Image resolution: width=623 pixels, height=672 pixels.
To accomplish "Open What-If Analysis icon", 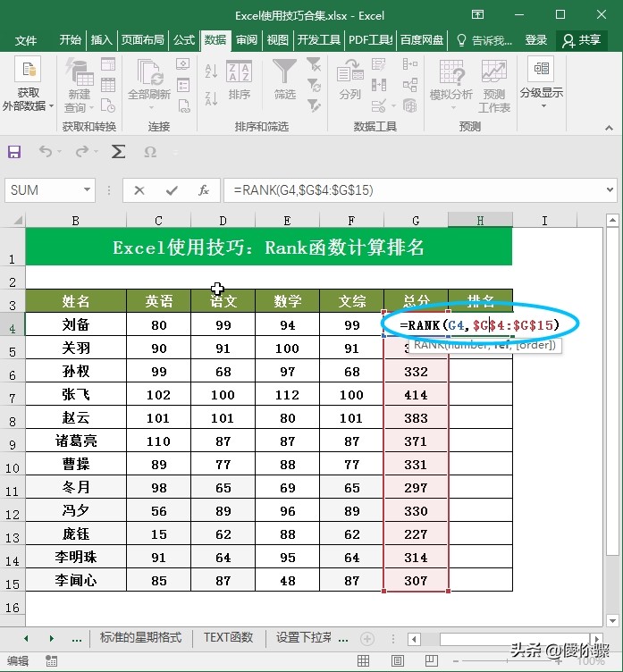I will (x=451, y=72).
